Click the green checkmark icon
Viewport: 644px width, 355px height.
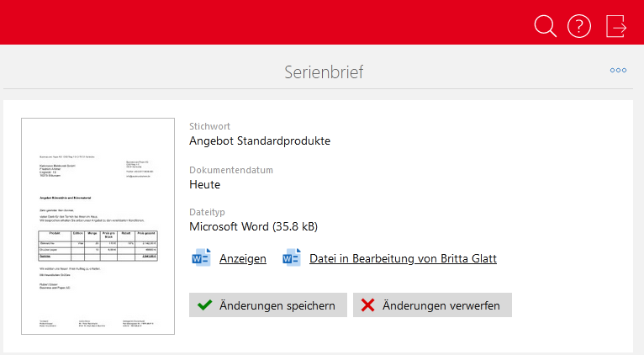(x=204, y=305)
